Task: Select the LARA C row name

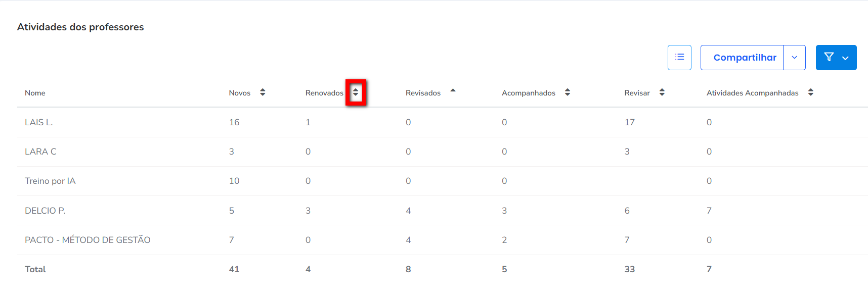Action: pyautogui.click(x=40, y=152)
